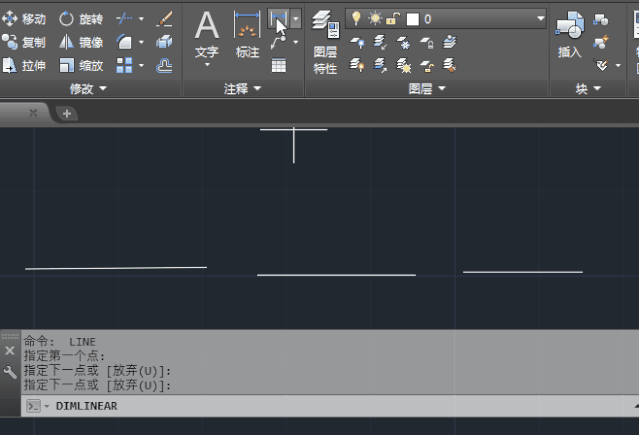The width and height of the screenshot is (639, 435).
Task: Click the Match Layer icon
Action: click(450, 65)
